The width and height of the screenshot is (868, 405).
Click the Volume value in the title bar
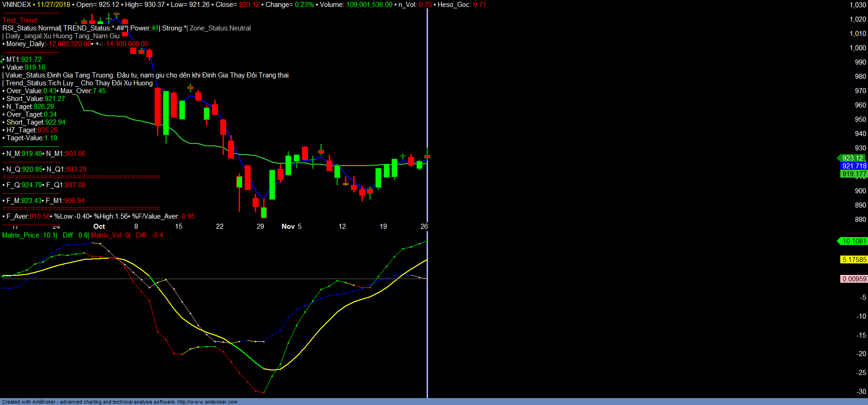point(369,5)
